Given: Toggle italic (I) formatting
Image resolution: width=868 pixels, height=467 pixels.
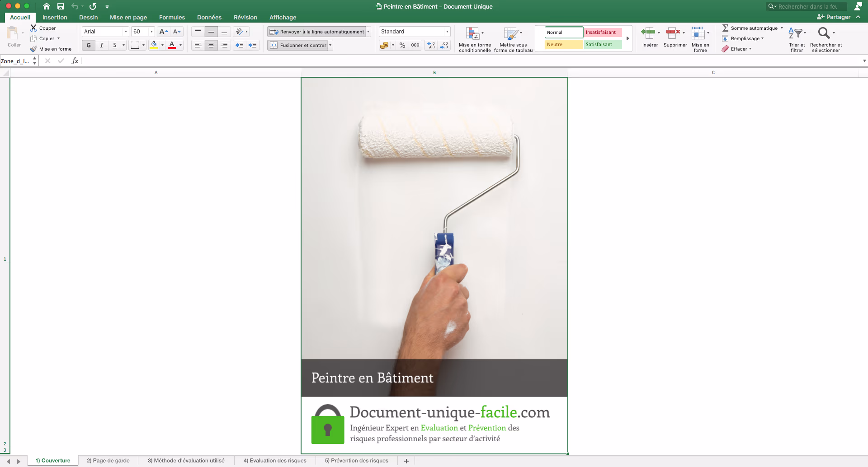Looking at the screenshot, I should (102, 45).
